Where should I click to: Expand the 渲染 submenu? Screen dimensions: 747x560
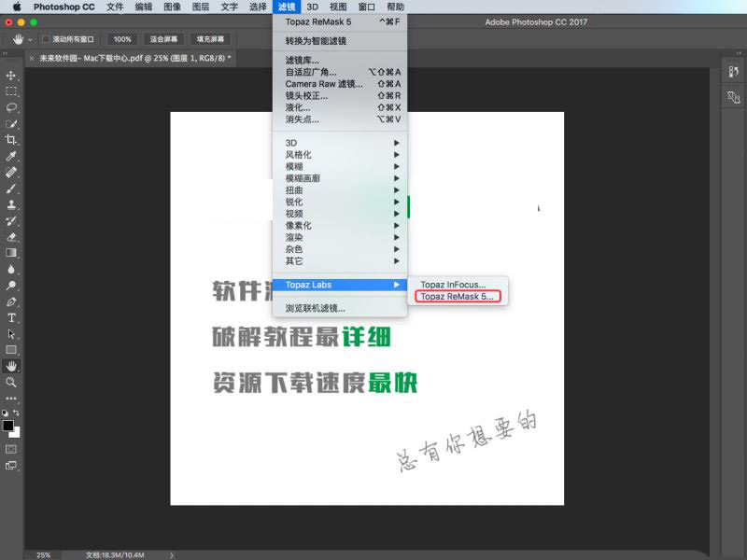(x=340, y=237)
